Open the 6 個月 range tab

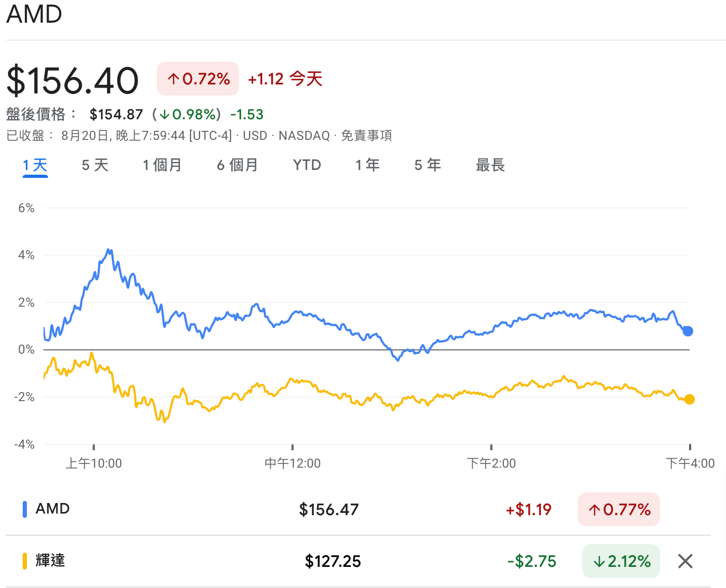tap(237, 165)
